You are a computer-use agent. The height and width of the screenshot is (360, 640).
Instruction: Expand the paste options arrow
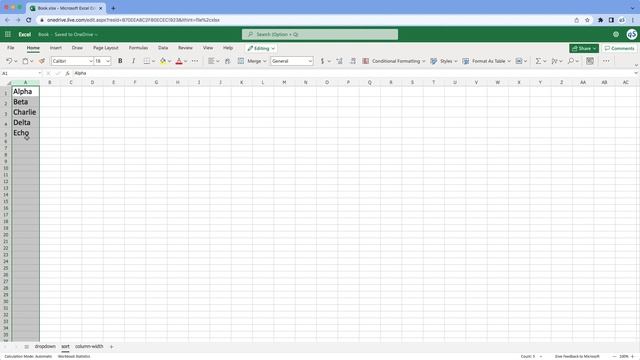[x=31, y=61]
